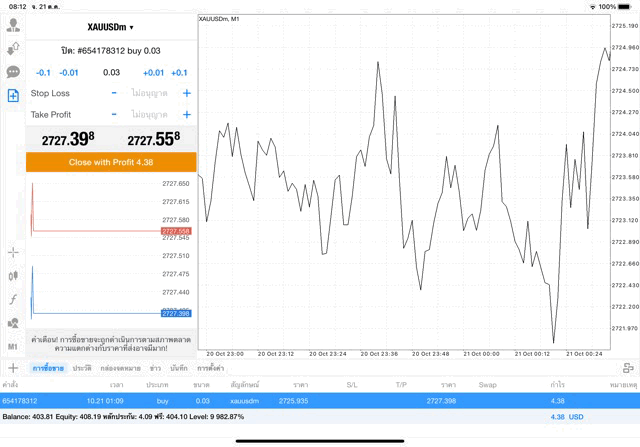The image size is (640, 447).
Task: Expand the XAUUSDm symbol dropdown
Action: pyautogui.click(x=110, y=27)
